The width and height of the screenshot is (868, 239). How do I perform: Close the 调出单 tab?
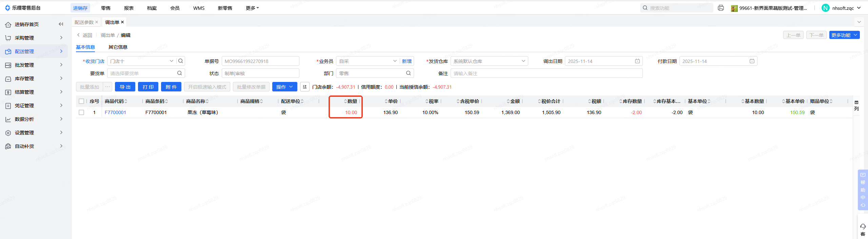122,22
